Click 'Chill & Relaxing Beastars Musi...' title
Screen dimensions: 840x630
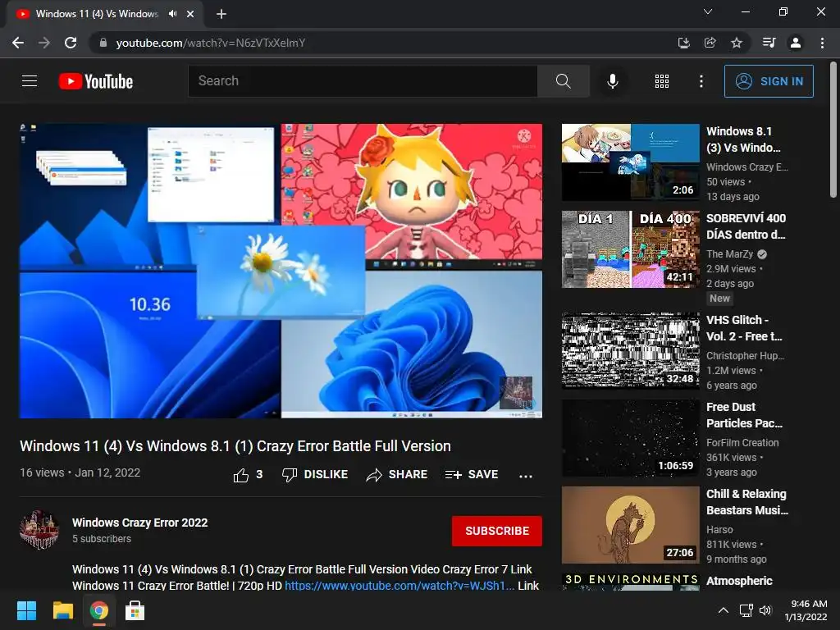tap(747, 502)
